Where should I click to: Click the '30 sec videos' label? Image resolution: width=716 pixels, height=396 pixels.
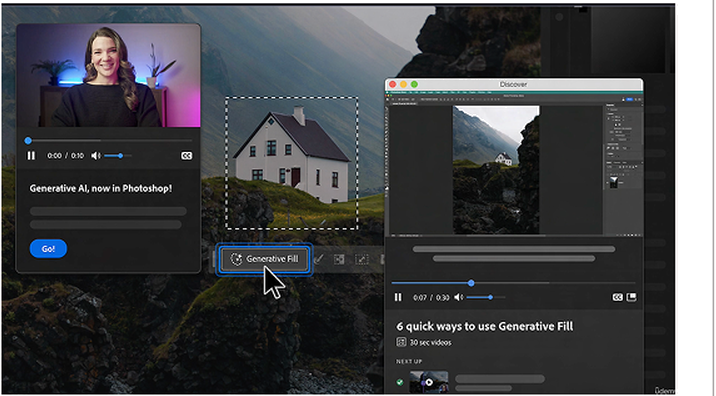point(431,343)
